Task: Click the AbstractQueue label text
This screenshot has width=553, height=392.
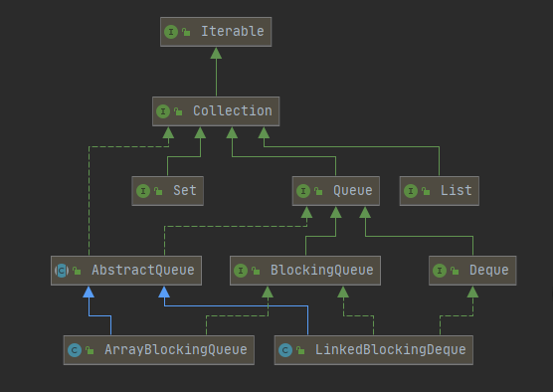Action: point(143,271)
